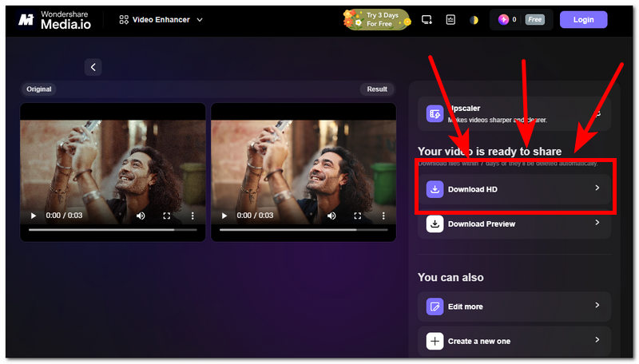
Task: Toggle the dark/light theme moon icon
Action: click(x=474, y=19)
